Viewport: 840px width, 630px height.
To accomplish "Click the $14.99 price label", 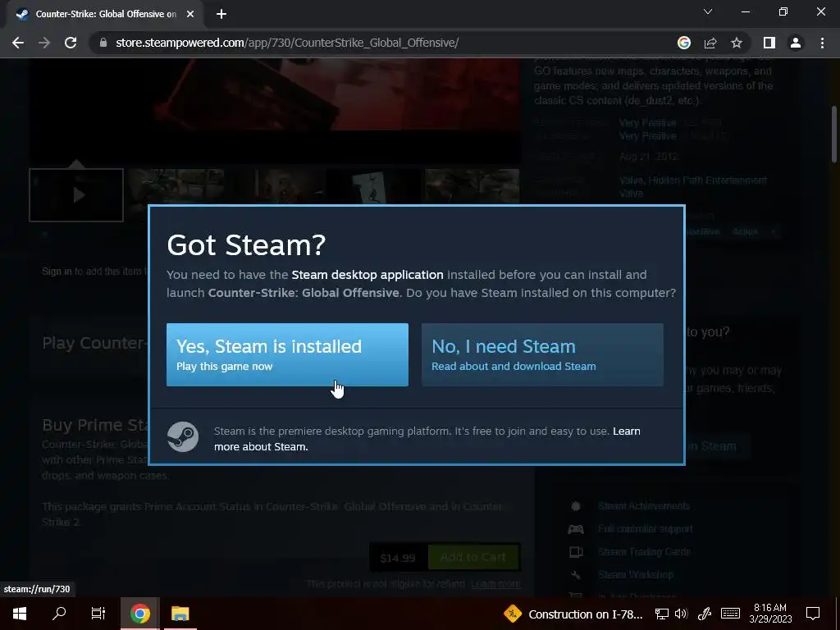I will (x=398, y=558).
